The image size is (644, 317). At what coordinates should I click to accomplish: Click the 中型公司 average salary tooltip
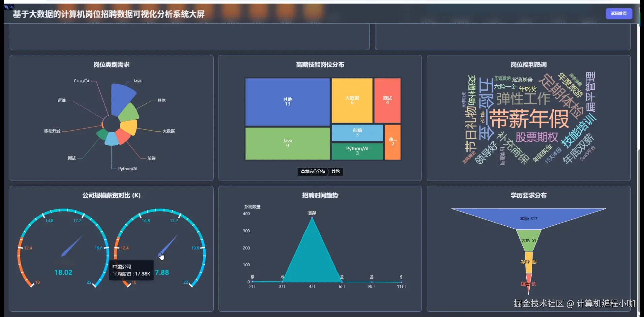[131, 270]
